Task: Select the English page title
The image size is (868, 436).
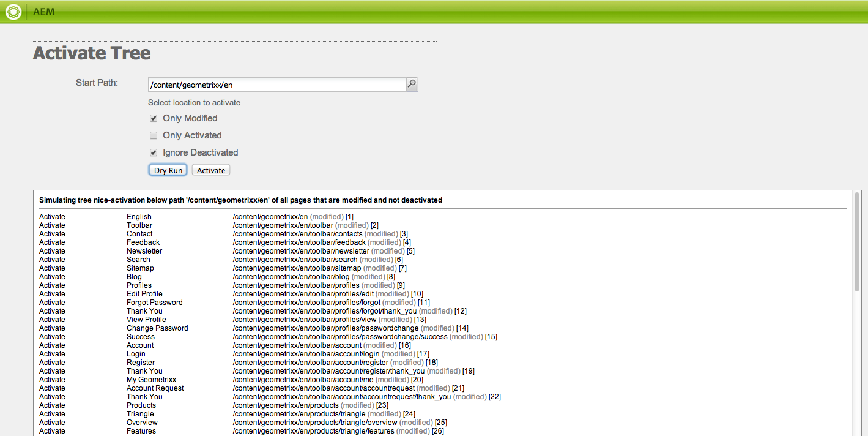Action: click(139, 217)
